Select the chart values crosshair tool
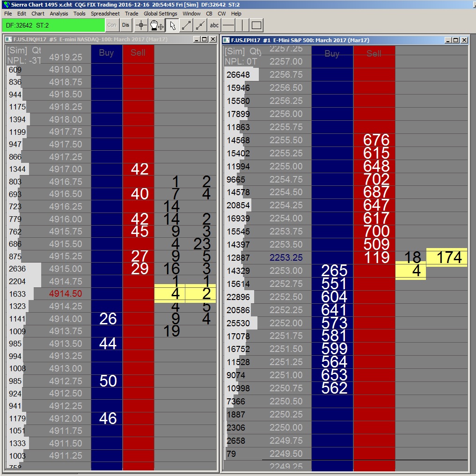Screen dimensions: 476x476 tap(141, 25)
